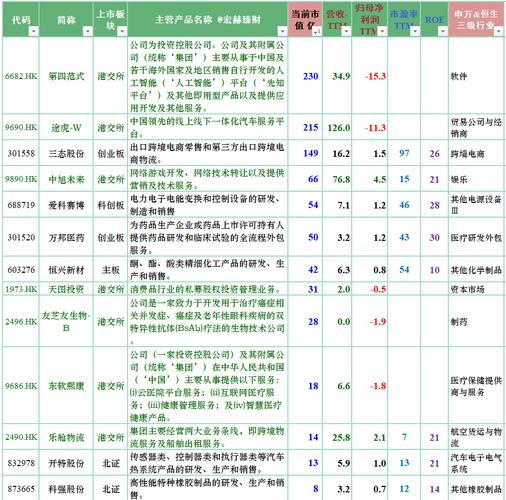The image size is (506, 500).
Task: Open the 简称 column filter dropdown
Action: coord(88,32)
